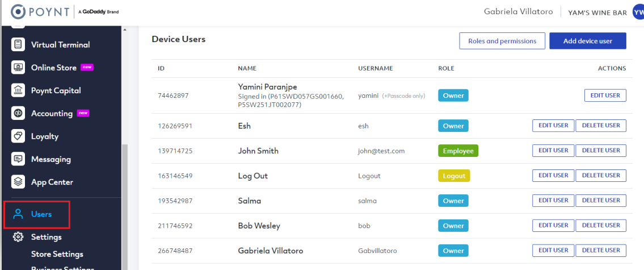644x270 pixels.
Task: Click Add device user button
Action: click(x=588, y=41)
